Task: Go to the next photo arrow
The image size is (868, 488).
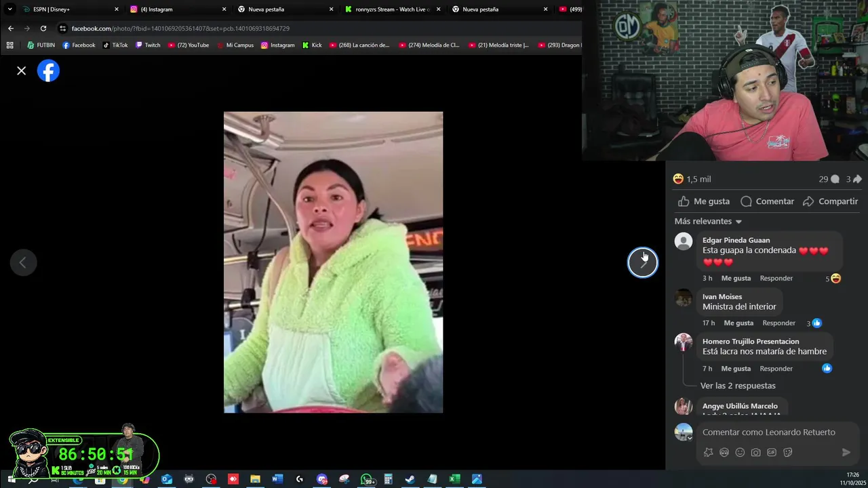Action: click(642, 262)
